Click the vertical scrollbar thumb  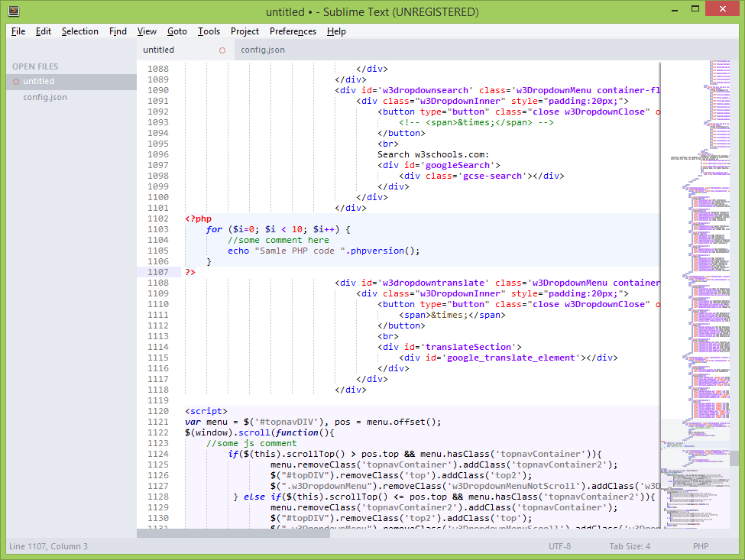click(734, 458)
